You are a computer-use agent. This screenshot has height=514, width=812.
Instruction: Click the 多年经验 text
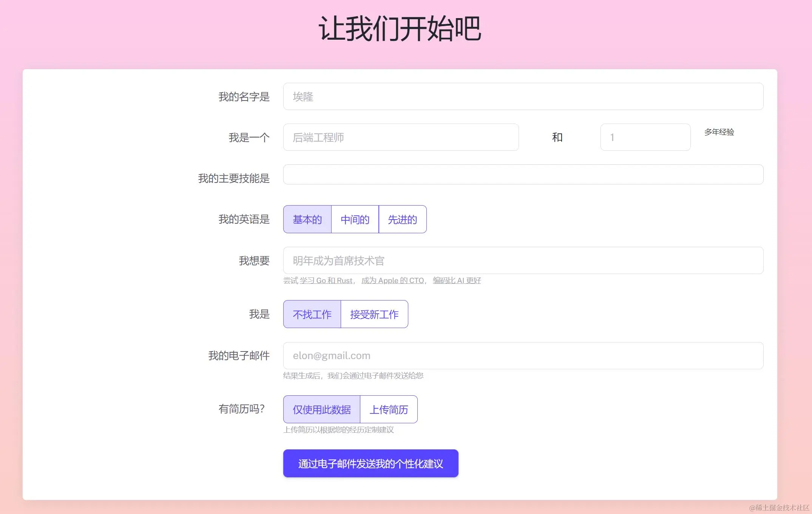point(719,132)
